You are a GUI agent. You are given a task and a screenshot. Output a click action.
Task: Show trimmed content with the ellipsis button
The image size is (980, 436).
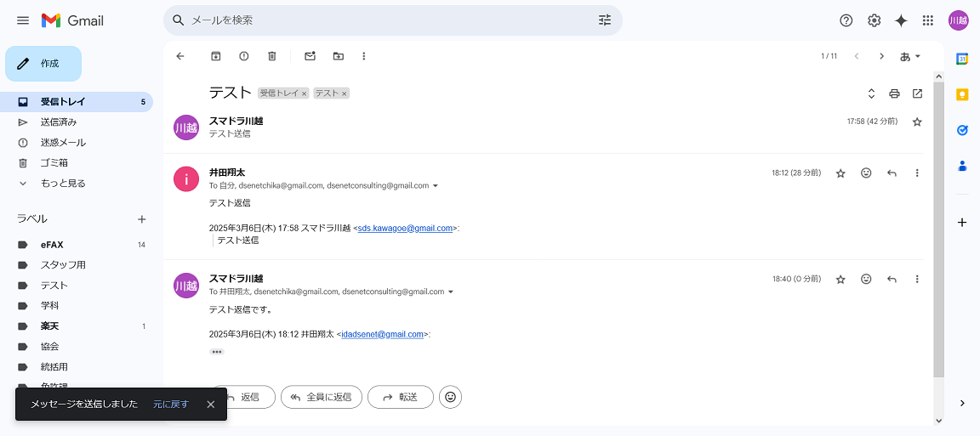click(x=217, y=351)
